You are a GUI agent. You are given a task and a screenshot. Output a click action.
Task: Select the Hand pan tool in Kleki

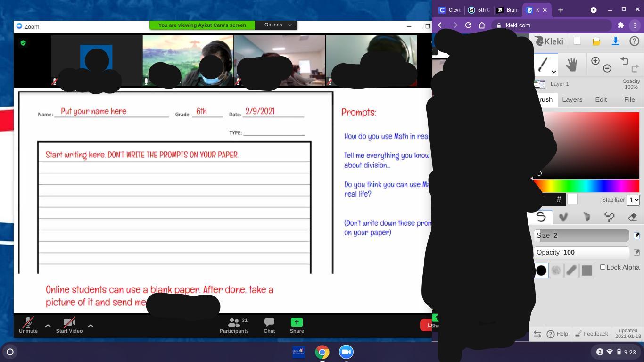click(571, 64)
